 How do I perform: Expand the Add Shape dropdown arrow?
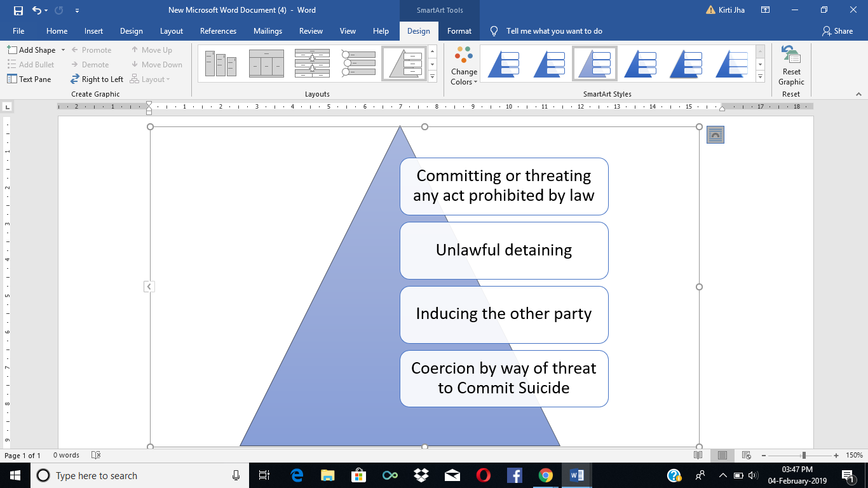coord(63,50)
